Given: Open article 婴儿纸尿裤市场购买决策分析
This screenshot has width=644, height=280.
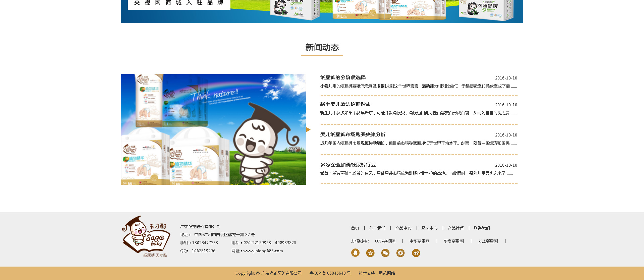Looking at the screenshot, I should pos(353,134).
